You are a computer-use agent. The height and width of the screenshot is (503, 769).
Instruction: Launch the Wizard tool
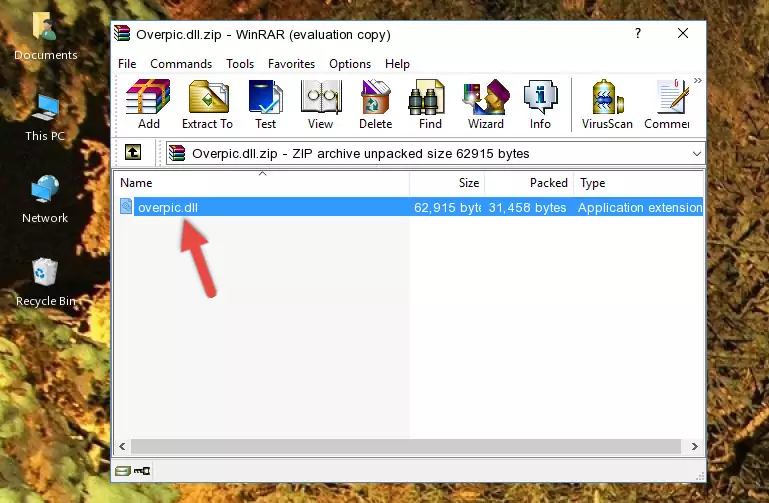pos(486,104)
